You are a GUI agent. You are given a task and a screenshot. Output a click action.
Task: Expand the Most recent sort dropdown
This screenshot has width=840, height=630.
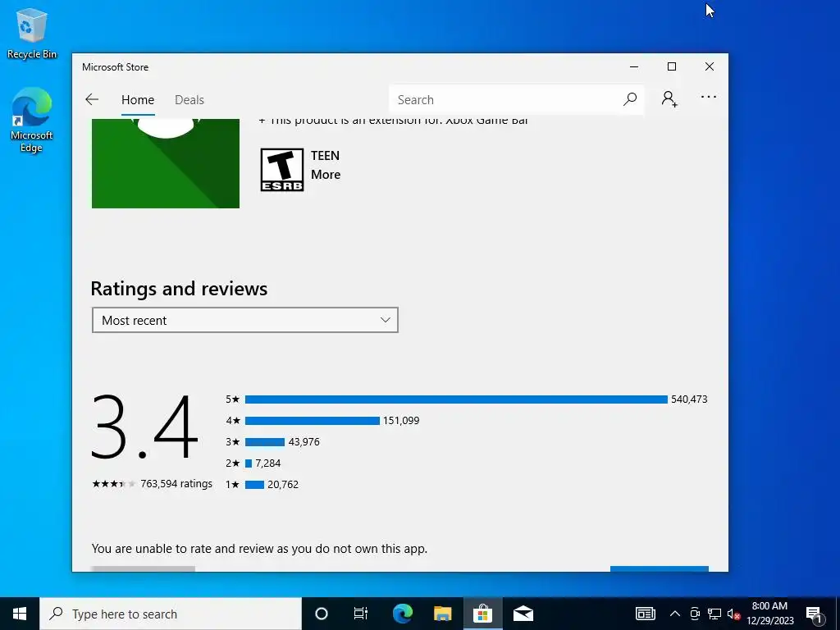[244, 320]
